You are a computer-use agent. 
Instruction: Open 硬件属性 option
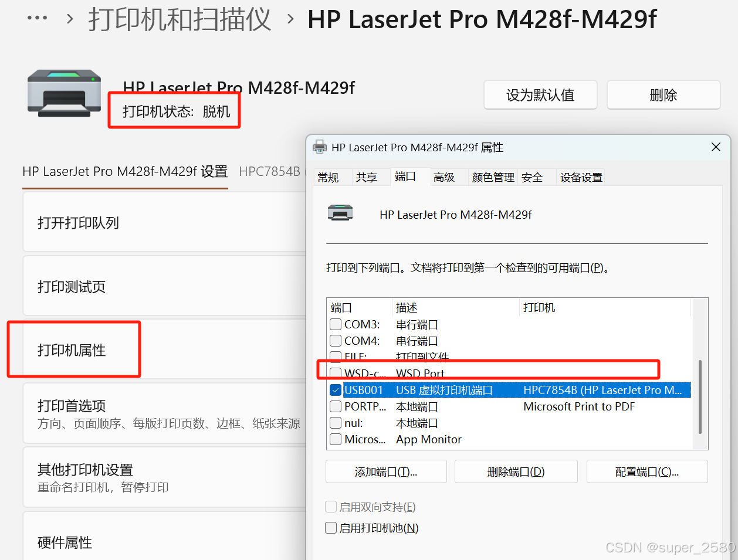[x=164, y=536]
